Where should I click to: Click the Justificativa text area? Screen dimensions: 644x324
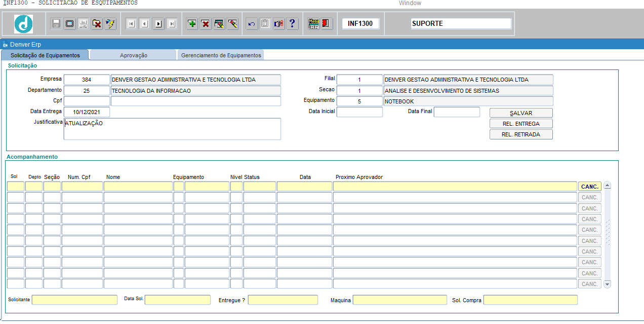click(x=172, y=129)
